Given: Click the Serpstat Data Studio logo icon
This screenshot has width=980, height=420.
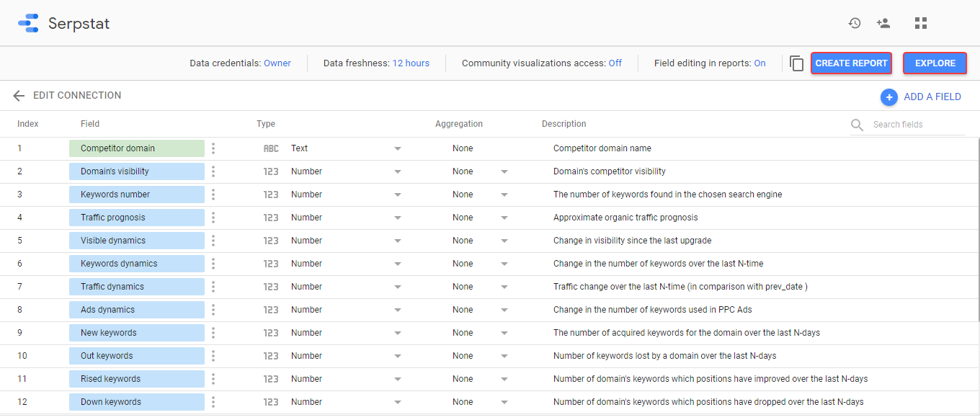Looking at the screenshot, I should [x=28, y=23].
